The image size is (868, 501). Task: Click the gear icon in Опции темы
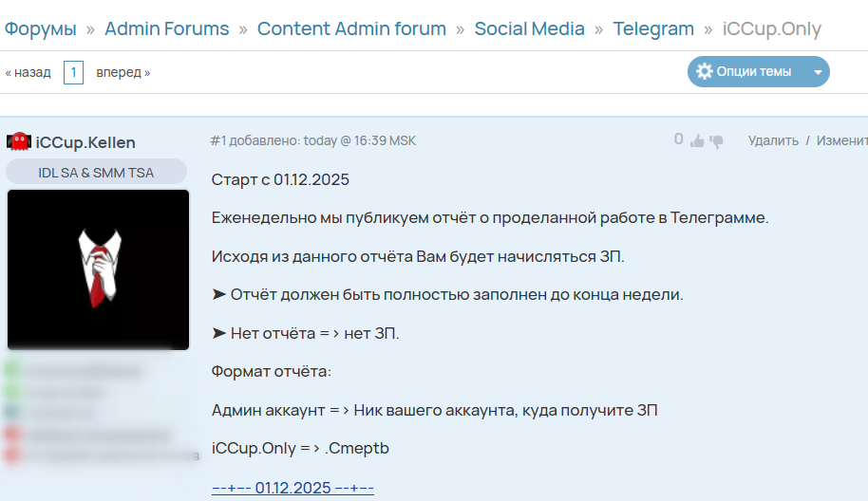[x=704, y=71]
